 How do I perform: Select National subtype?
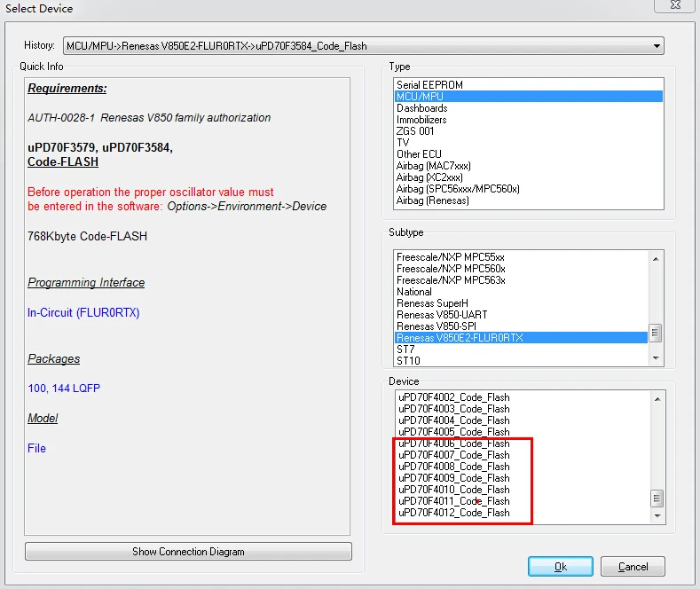point(521,292)
